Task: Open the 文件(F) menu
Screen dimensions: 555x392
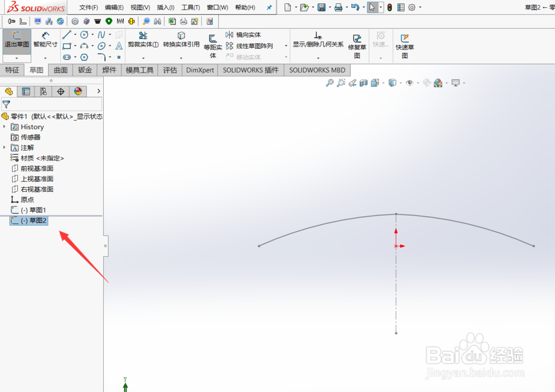Action: (88, 7)
